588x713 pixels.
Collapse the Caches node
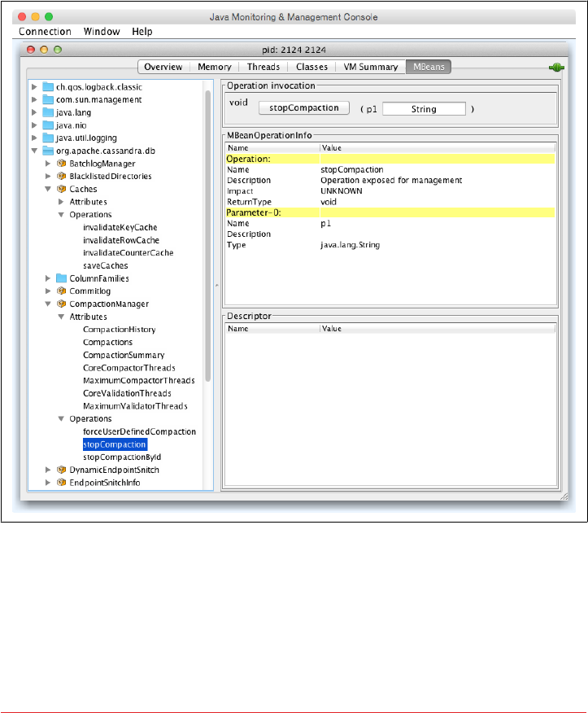(48, 189)
